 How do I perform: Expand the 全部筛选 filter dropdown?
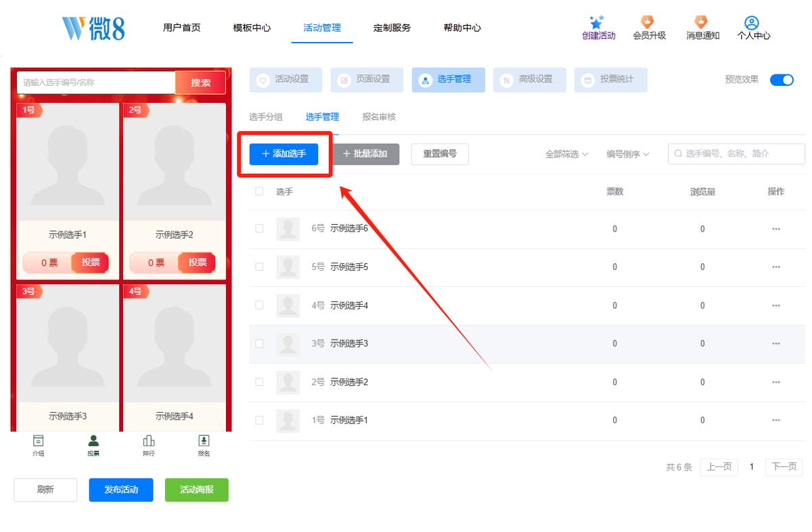[566, 154]
